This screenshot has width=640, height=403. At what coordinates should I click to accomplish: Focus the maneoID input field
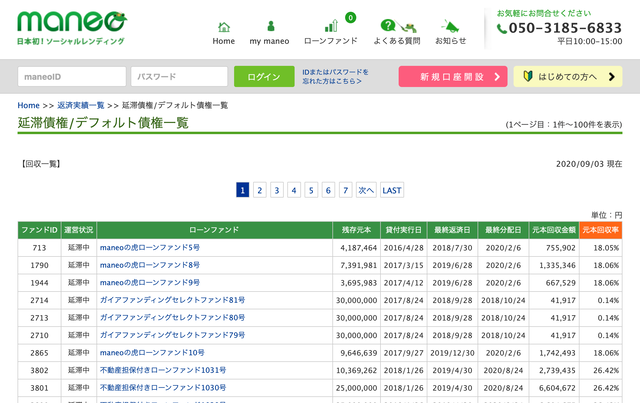click(x=72, y=77)
